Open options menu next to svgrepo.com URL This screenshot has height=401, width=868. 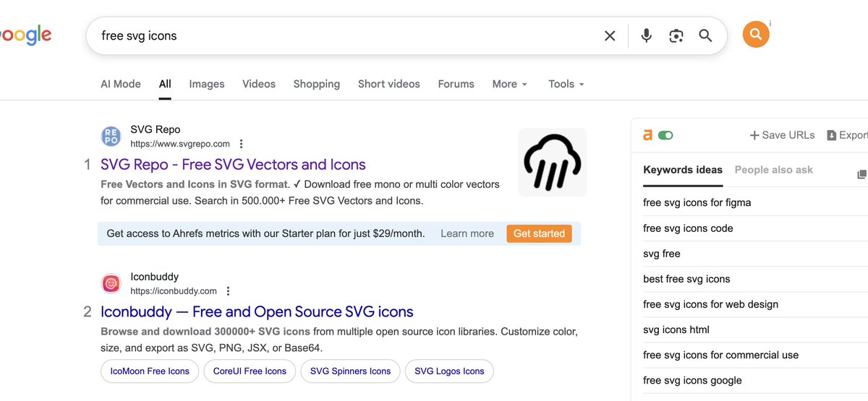(x=242, y=144)
